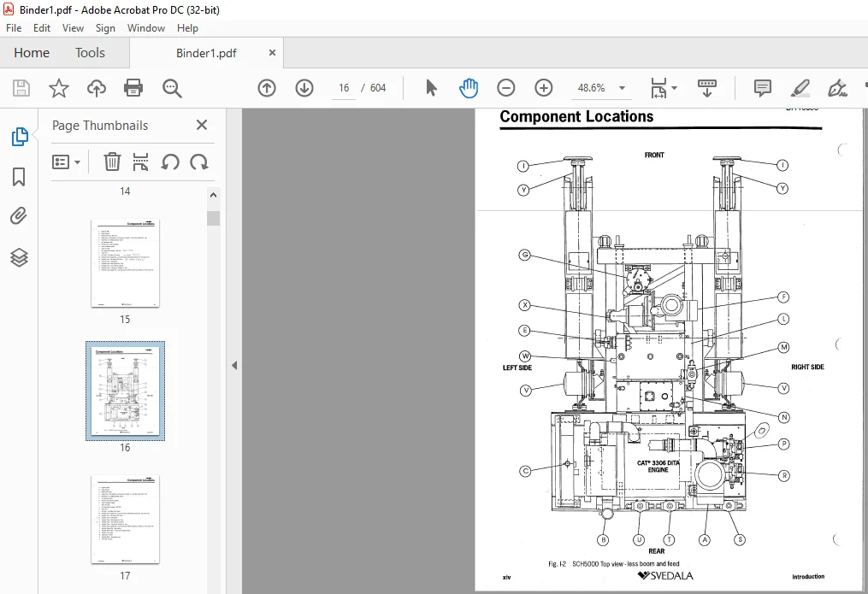The image size is (868, 594).
Task: Choose the Selection arrow tool
Action: pyautogui.click(x=431, y=88)
